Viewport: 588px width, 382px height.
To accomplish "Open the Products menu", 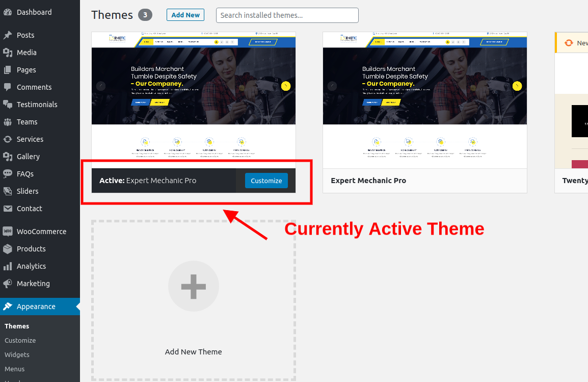I will pyautogui.click(x=40, y=249).
